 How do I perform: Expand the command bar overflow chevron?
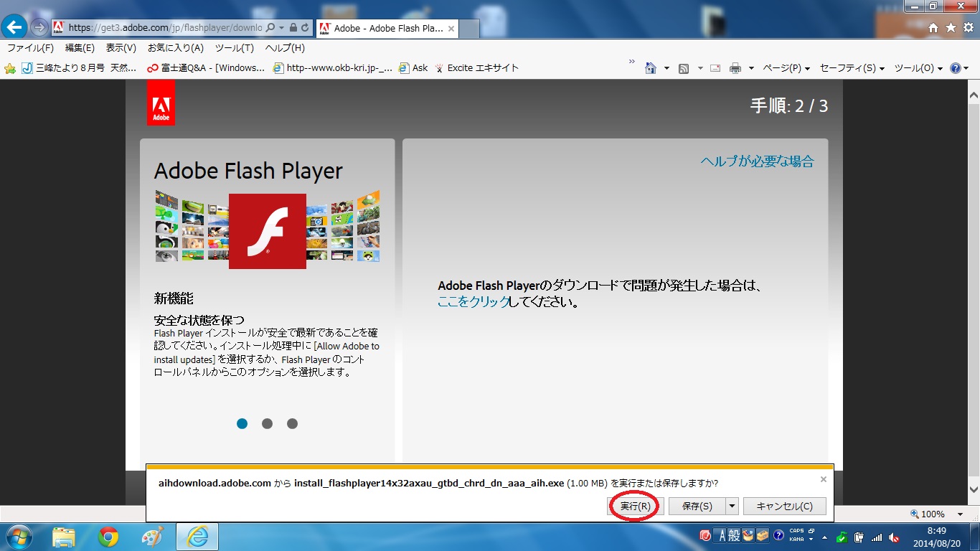pyautogui.click(x=632, y=62)
